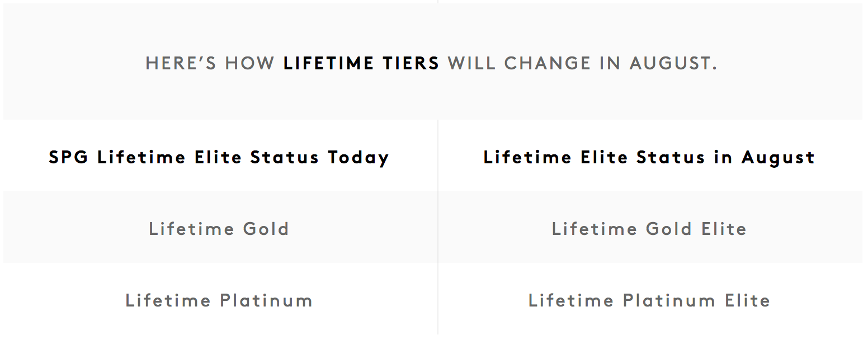The image size is (868, 349).
Task: Click "WILL CHANGE" in the banner heading
Action: tap(520, 63)
